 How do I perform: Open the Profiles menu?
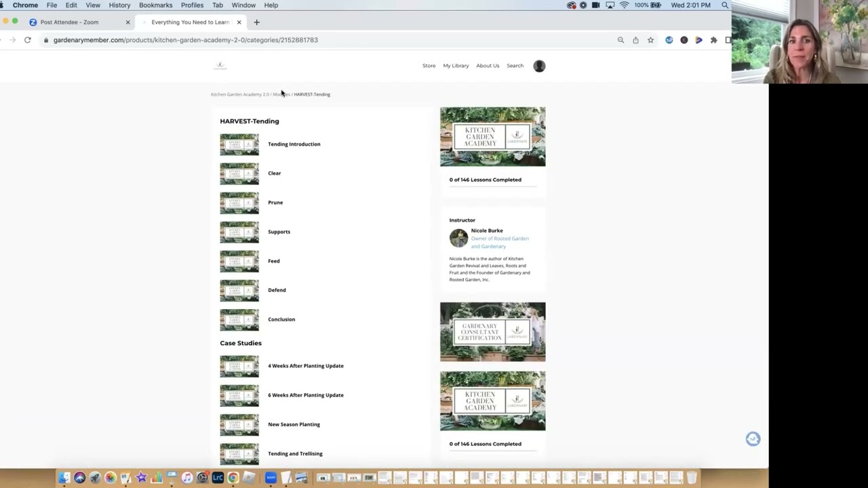click(192, 5)
